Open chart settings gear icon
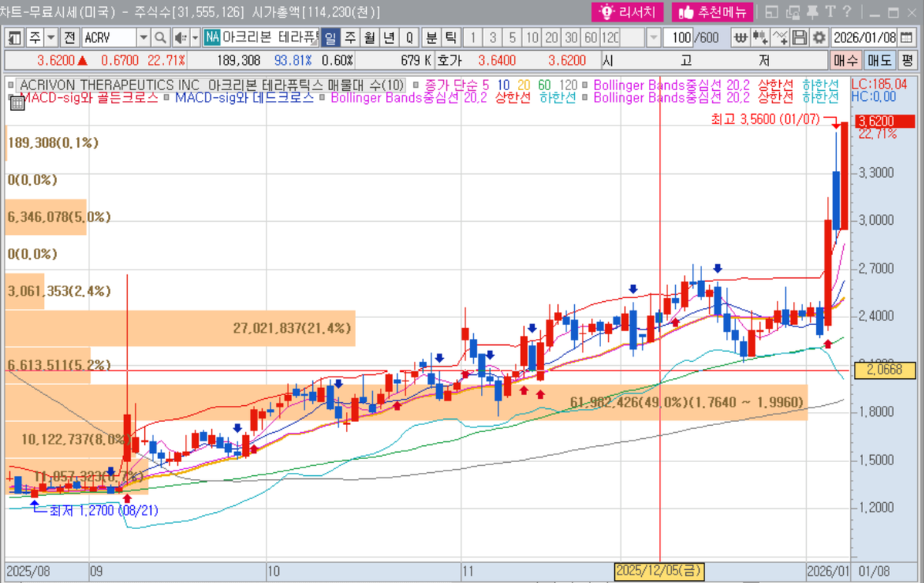 point(818,39)
